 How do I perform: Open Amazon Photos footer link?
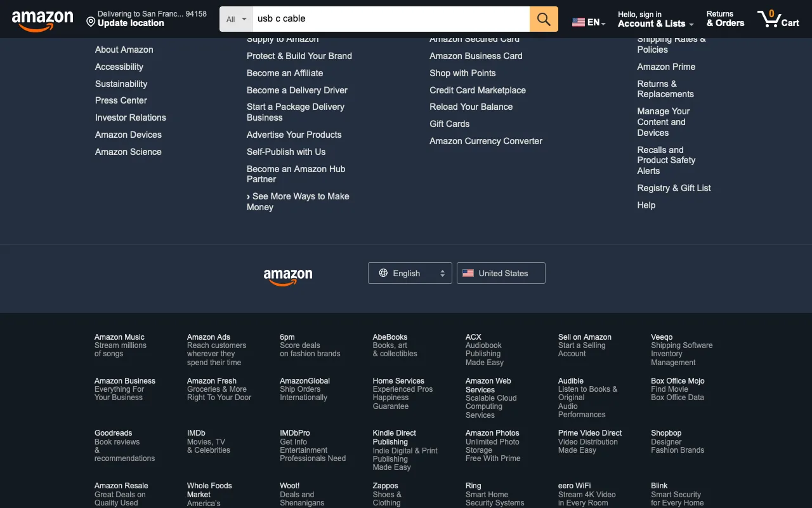tap(493, 446)
